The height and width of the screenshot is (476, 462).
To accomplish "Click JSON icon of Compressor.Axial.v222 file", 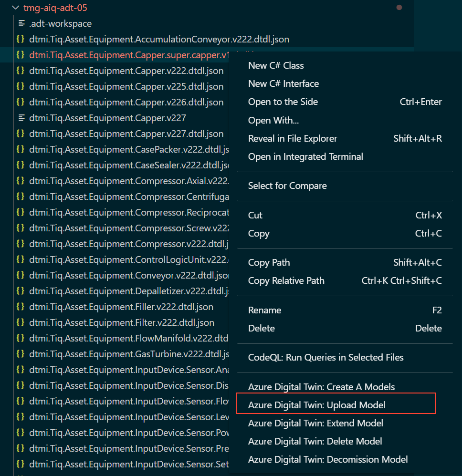I will pyautogui.click(x=21, y=181).
